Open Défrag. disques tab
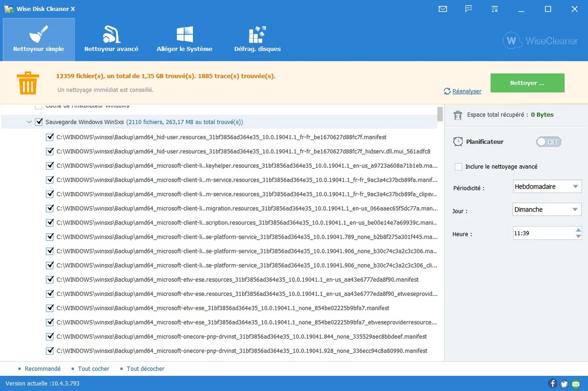Viewport: 588px width, 391px height. point(258,39)
